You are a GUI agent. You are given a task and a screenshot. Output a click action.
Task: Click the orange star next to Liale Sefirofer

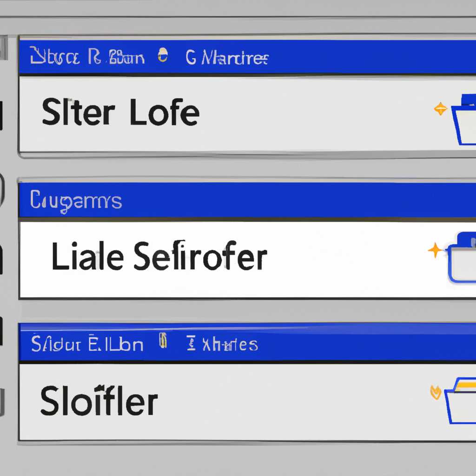[x=435, y=251]
